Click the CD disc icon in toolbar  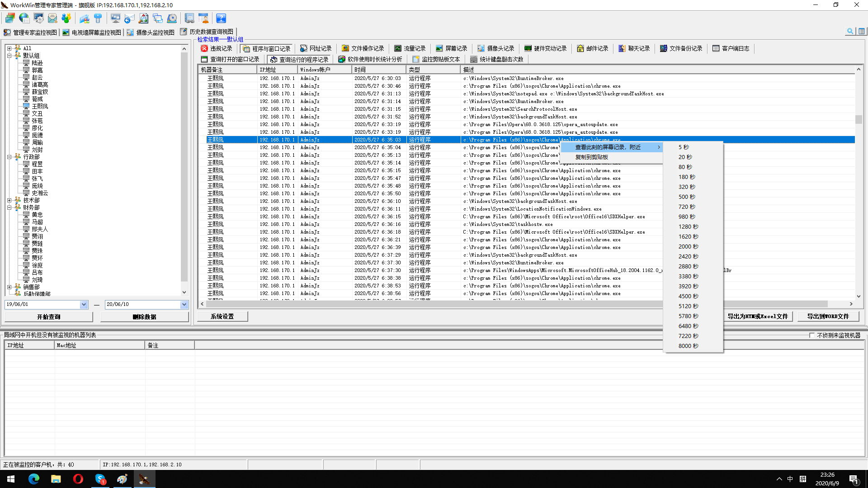[x=172, y=18]
